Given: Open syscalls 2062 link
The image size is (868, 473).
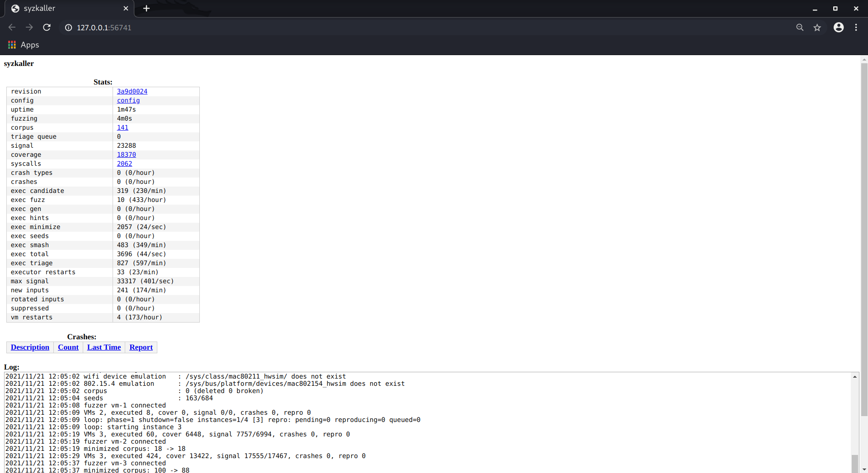Looking at the screenshot, I should [x=124, y=164].
